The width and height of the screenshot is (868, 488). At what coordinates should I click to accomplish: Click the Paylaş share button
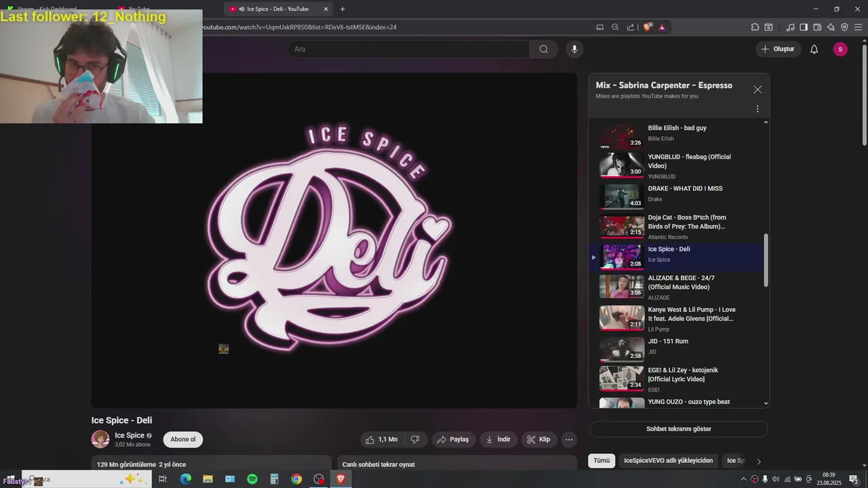pos(453,439)
